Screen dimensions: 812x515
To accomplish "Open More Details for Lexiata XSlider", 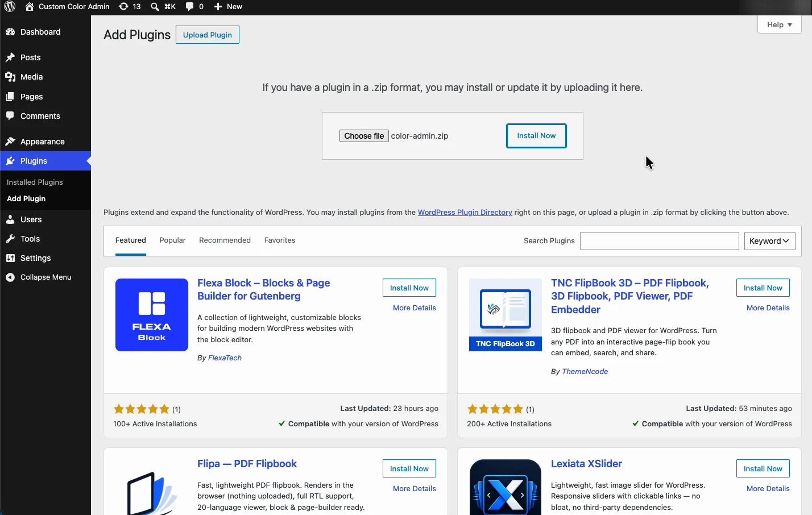I will [768, 488].
